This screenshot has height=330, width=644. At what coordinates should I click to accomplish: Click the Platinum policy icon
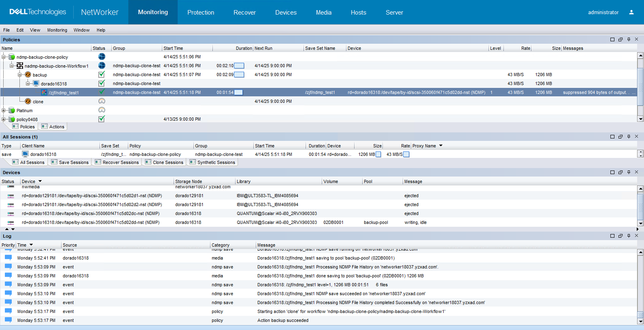tap(12, 110)
